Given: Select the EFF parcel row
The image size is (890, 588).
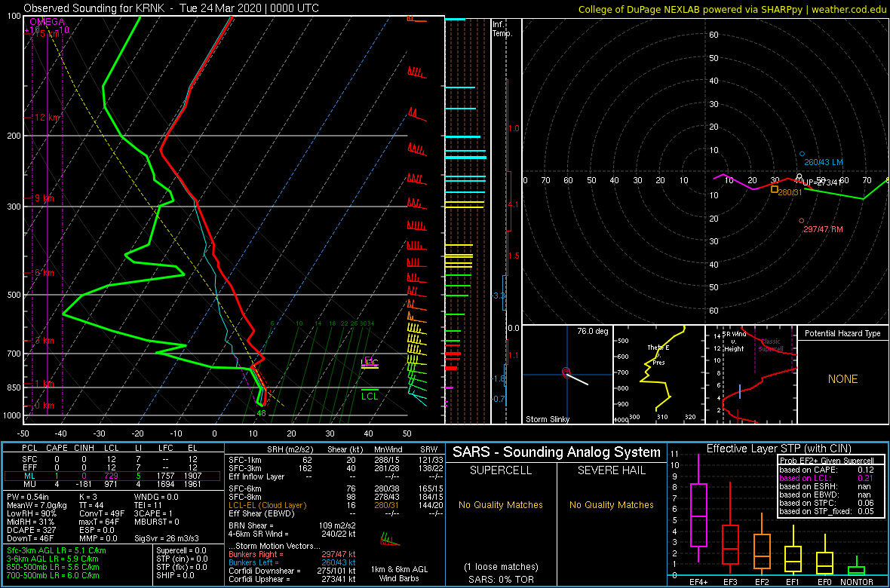Looking at the screenshot, I should (x=112, y=467).
